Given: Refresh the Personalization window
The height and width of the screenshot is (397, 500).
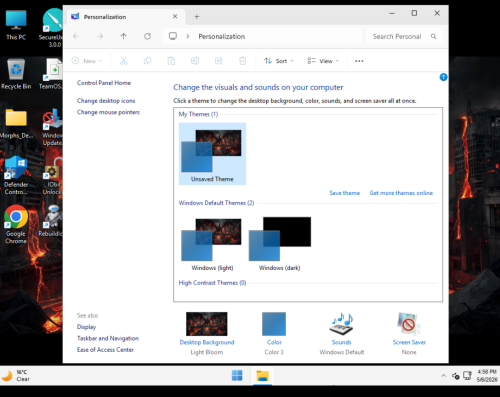Looking at the screenshot, I should coord(147,36).
